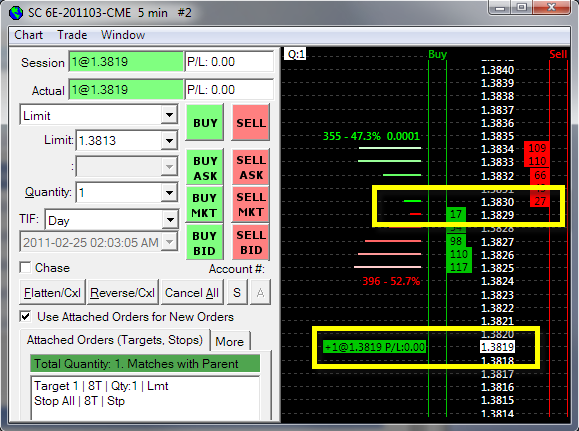Screen dimensions: 579x431
Task: Click Total Quantity: 1. Matches with Parent bar
Action: point(145,364)
